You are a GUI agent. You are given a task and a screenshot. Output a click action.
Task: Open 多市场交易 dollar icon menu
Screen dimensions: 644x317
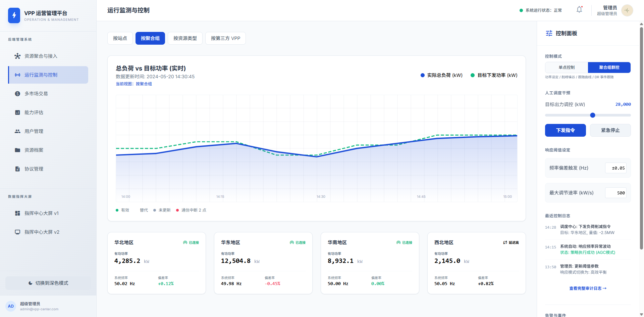pos(17,94)
